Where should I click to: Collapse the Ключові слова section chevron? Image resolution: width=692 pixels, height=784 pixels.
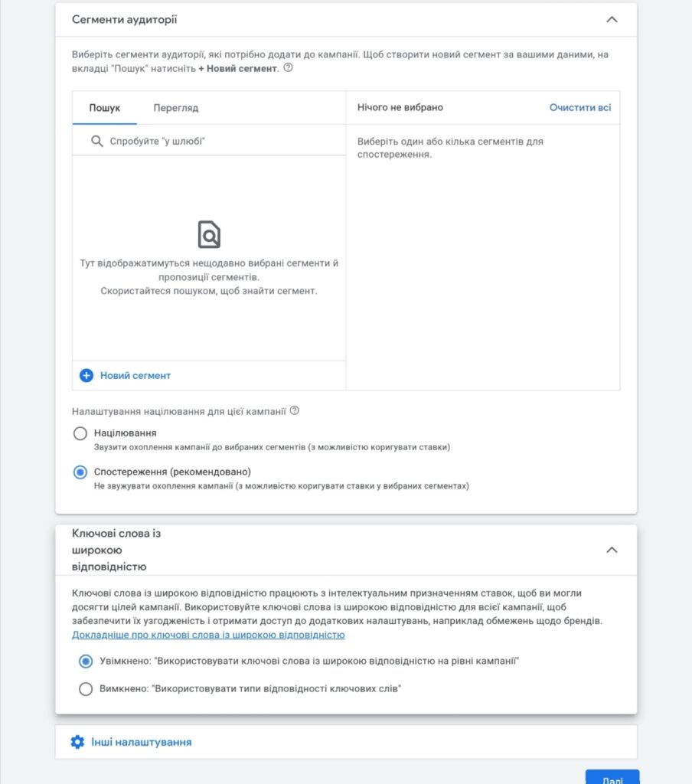[x=612, y=549]
